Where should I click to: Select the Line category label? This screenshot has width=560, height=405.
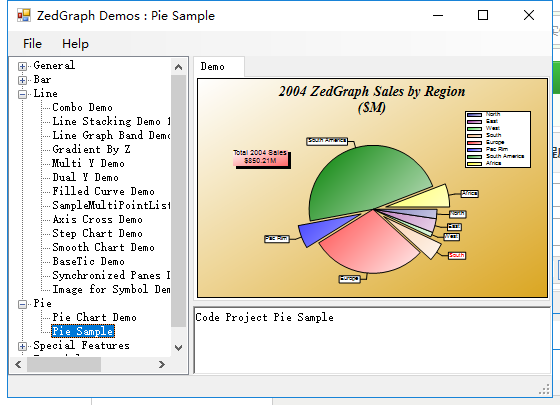(x=45, y=94)
